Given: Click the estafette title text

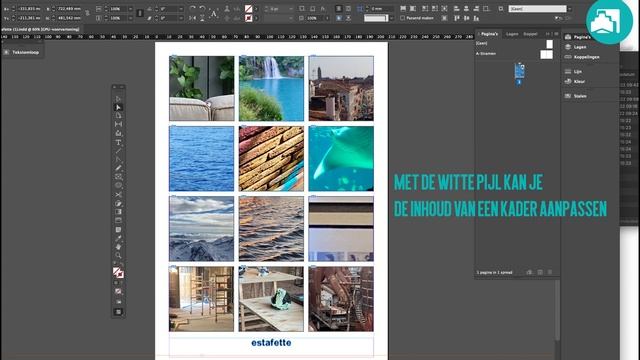Looking at the screenshot, I should coord(271,343).
